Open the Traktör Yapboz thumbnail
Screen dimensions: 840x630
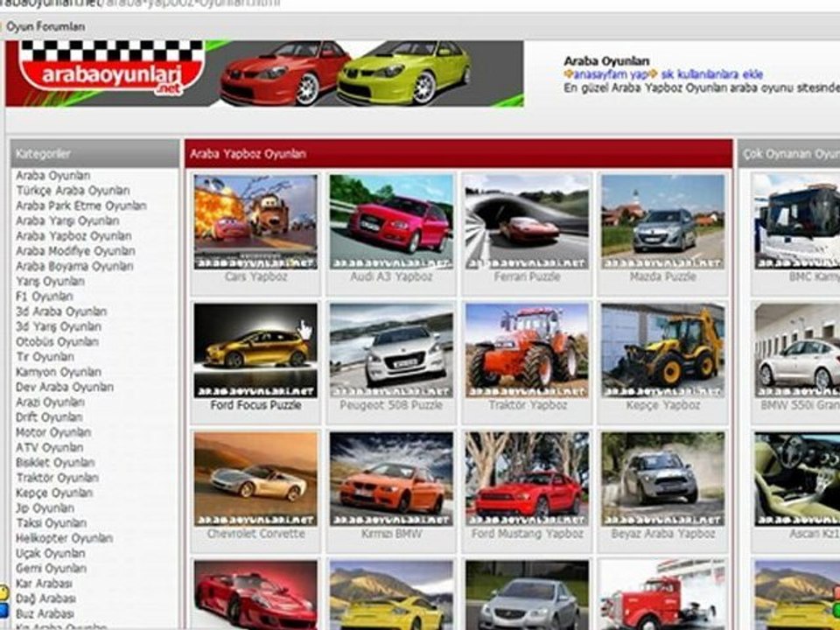tap(527, 350)
